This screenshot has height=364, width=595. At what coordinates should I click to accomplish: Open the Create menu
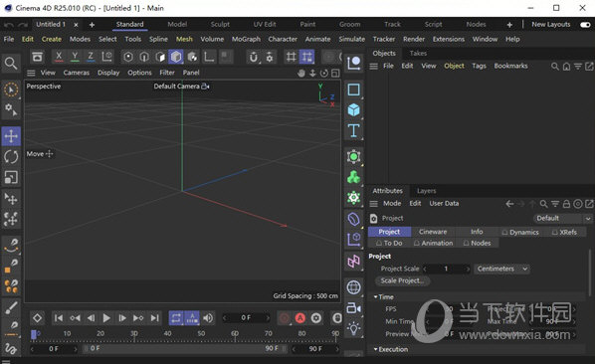tap(51, 39)
